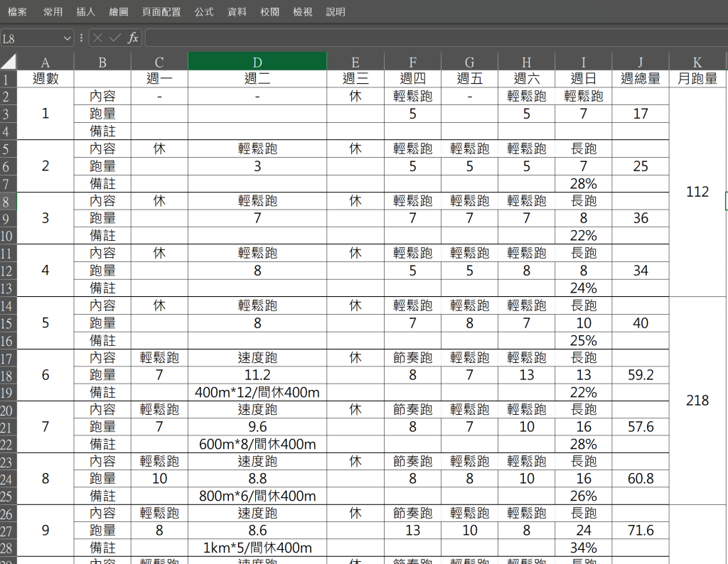
Task: Switch to the 常用 tab
Action: pos(53,12)
